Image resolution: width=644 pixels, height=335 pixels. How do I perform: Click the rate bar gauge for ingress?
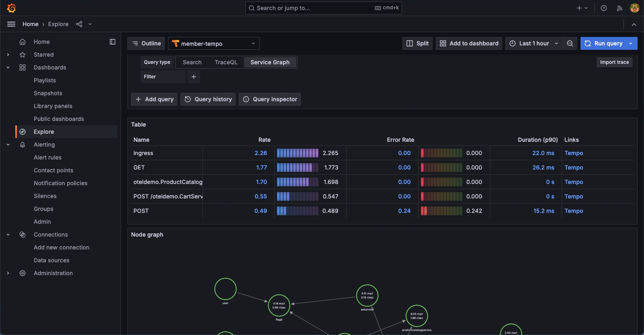[x=297, y=153]
